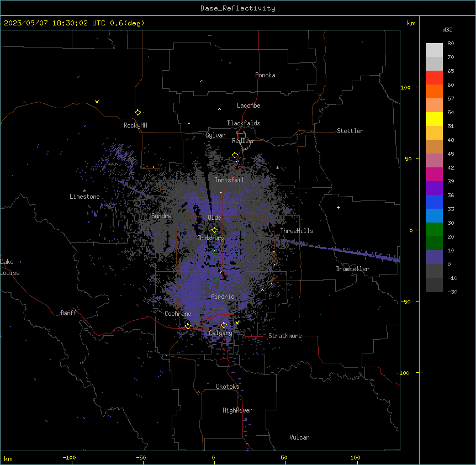The width and height of the screenshot is (476, 465).
Task: Select the green 20 dBZ legend swatch
Action: tap(434, 230)
